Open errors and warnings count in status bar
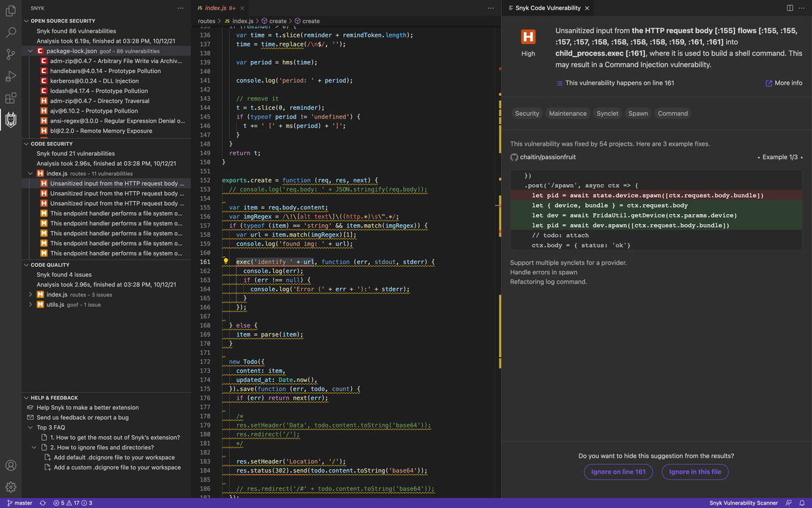 coord(73,503)
